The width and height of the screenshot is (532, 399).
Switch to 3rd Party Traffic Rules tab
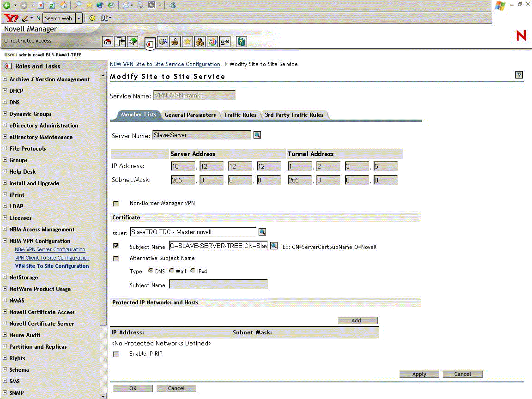pyautogui.click(x=294, y=115)
